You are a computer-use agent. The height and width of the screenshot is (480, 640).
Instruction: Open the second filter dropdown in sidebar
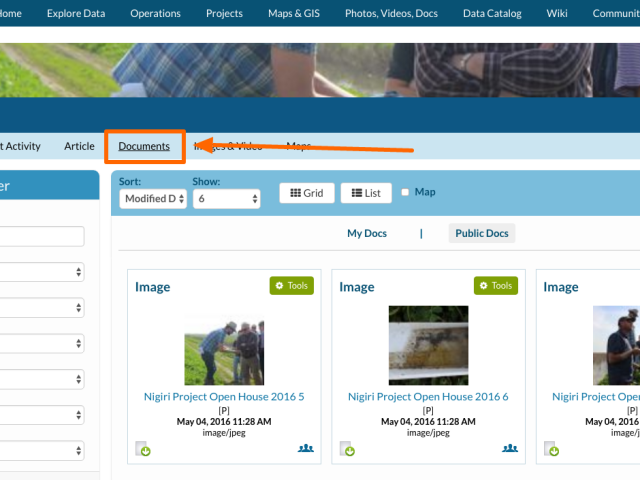41,307
